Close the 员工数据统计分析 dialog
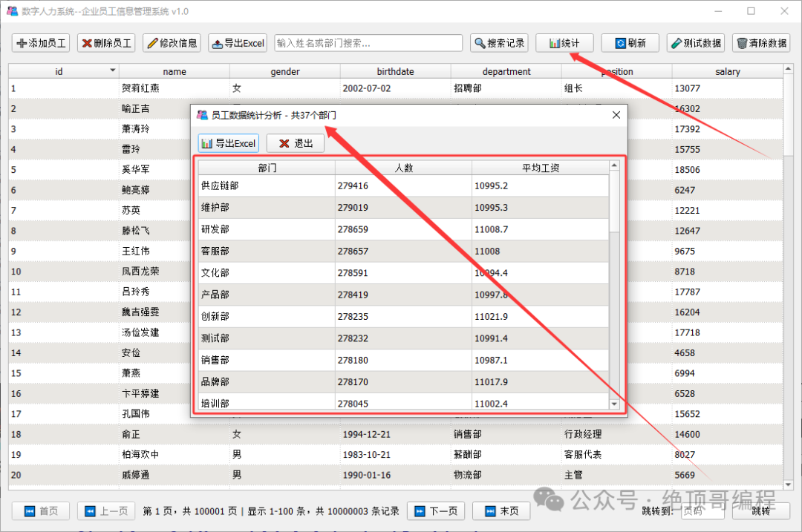 616,115
